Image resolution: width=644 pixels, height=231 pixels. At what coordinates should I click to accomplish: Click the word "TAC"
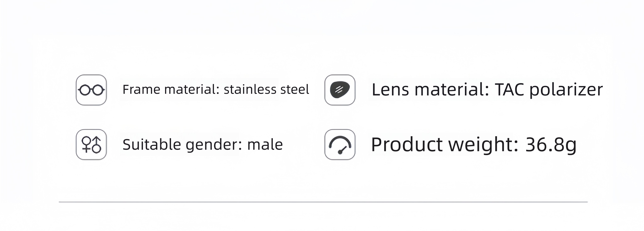[x=509, y=90]
